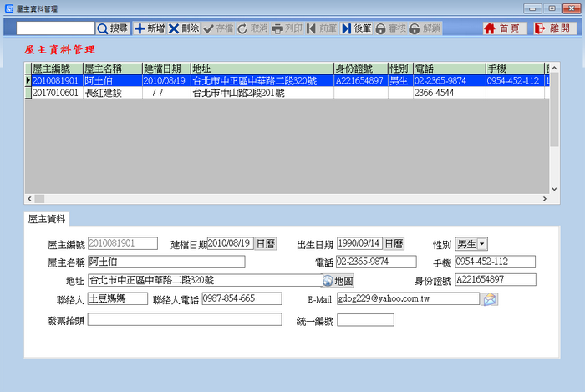Click the 統一編號 input field
585x392 pixels.
click(366, 320)
